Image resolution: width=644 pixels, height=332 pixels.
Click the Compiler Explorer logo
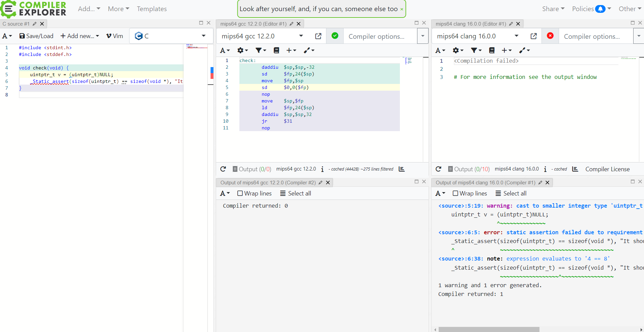coord(33,9)
